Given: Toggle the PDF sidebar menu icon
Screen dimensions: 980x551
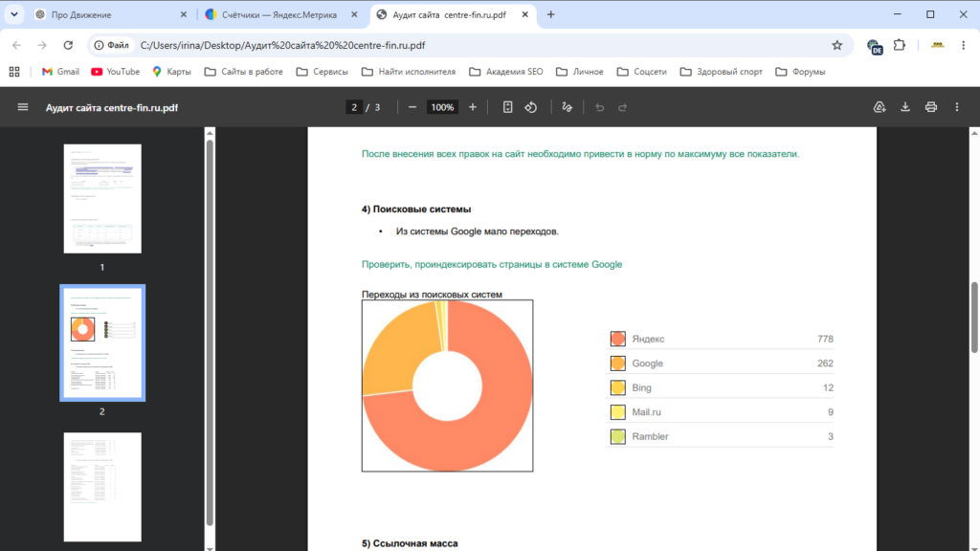Looking at the screenshot, I should coord(23,107).
